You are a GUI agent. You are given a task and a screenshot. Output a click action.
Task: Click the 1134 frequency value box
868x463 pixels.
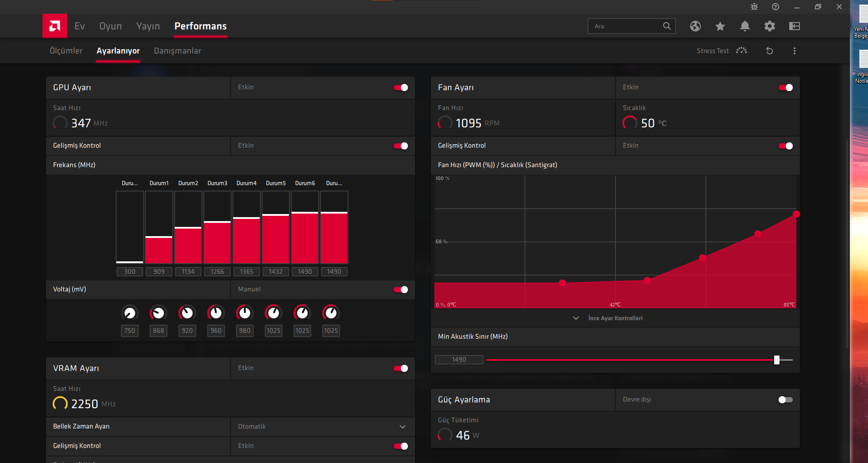(188, 272)
